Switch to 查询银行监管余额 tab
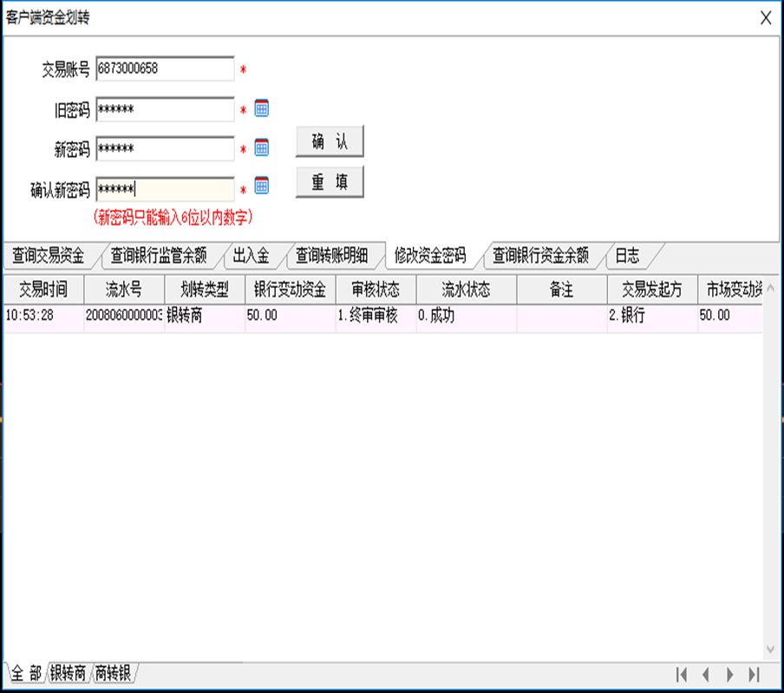The width and height of the screenshot is (784, 693). click(x=159, y=256)
